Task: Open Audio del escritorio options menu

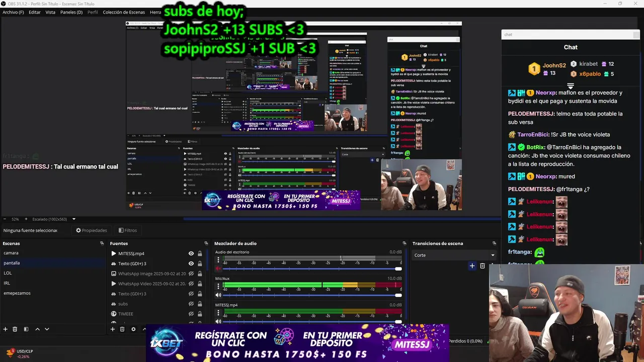Action: pyautogui.click(x=218, y=260)
